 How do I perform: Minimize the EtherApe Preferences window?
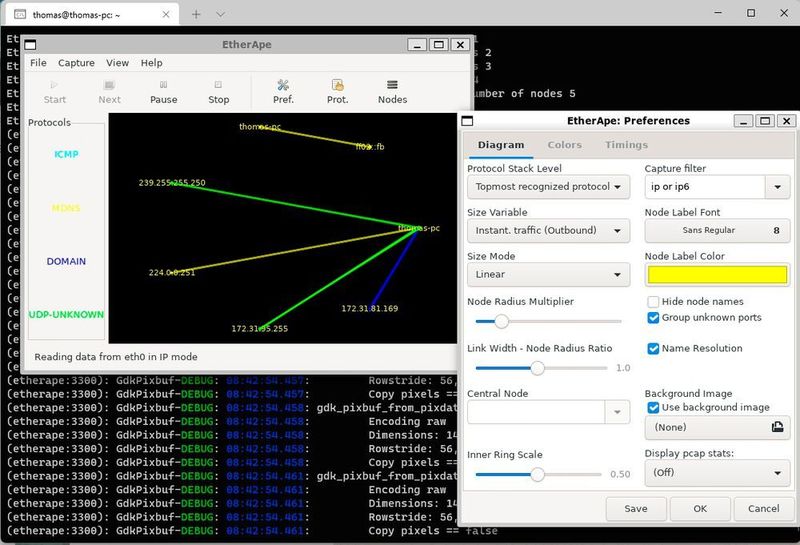[x=743, y=121]
